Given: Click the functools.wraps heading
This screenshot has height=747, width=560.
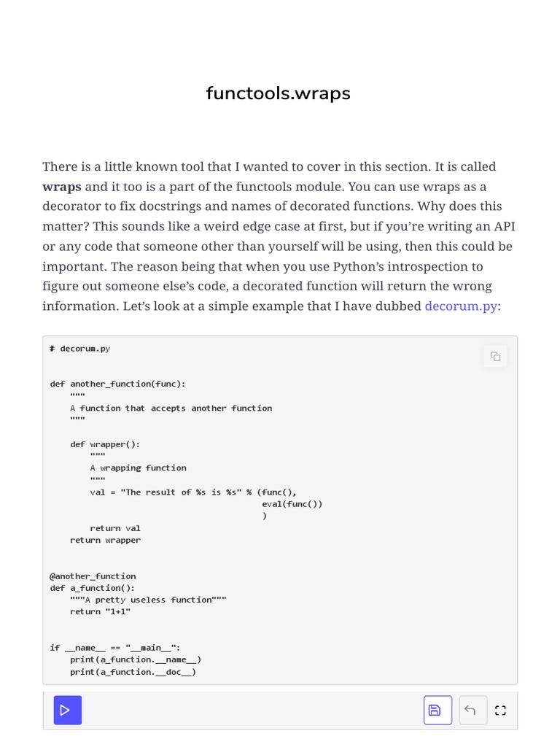Looking at the screenshot, I should tap(279, 93).
